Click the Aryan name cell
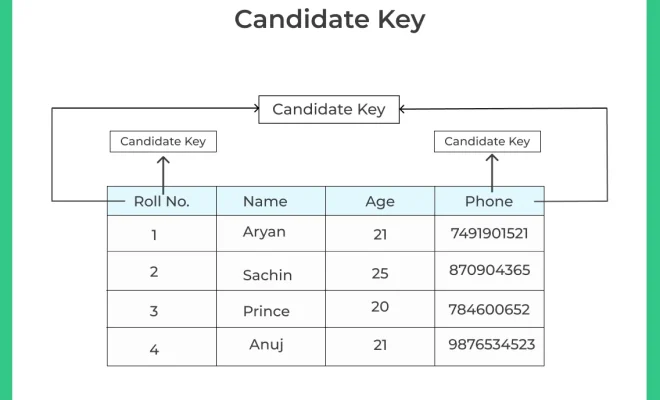 coord(271,234)
